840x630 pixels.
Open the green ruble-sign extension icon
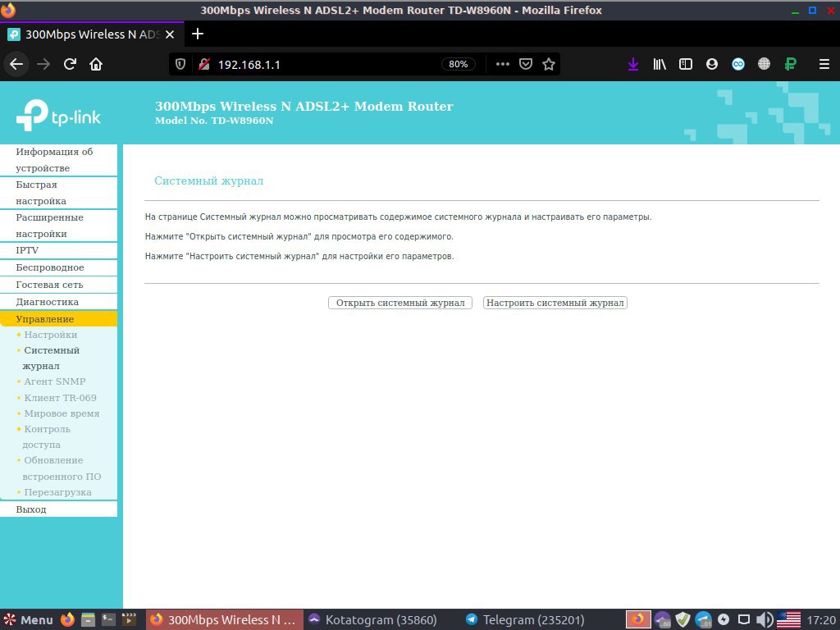click(x=790, y=64)
